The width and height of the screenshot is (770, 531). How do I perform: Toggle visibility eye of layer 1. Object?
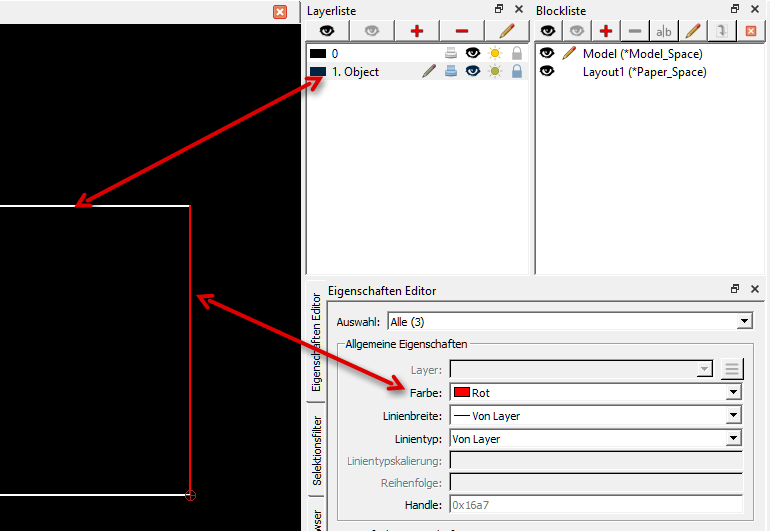pos(473,71)
